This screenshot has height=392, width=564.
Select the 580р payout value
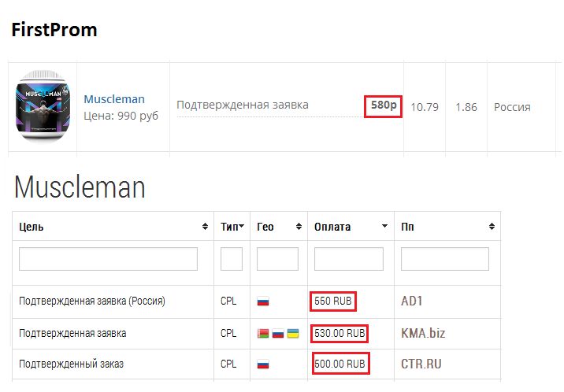tap(384, 105)
